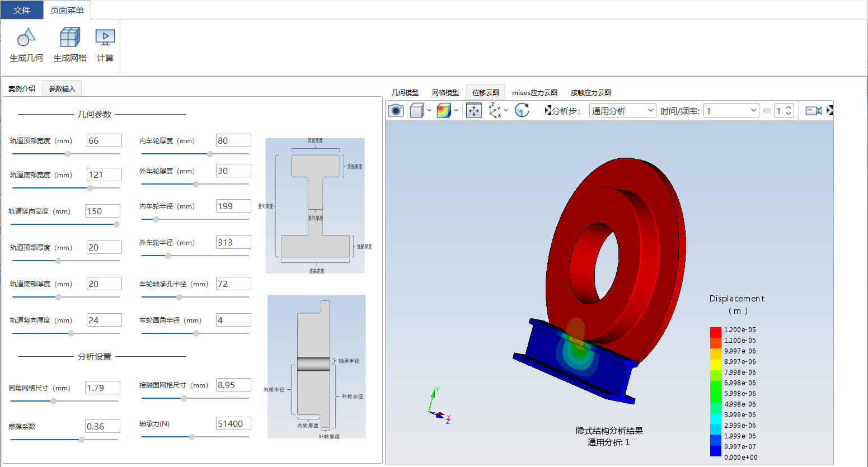868x467 pixels.
Task: Click the small blue frame slider icon
Action: 767,111
